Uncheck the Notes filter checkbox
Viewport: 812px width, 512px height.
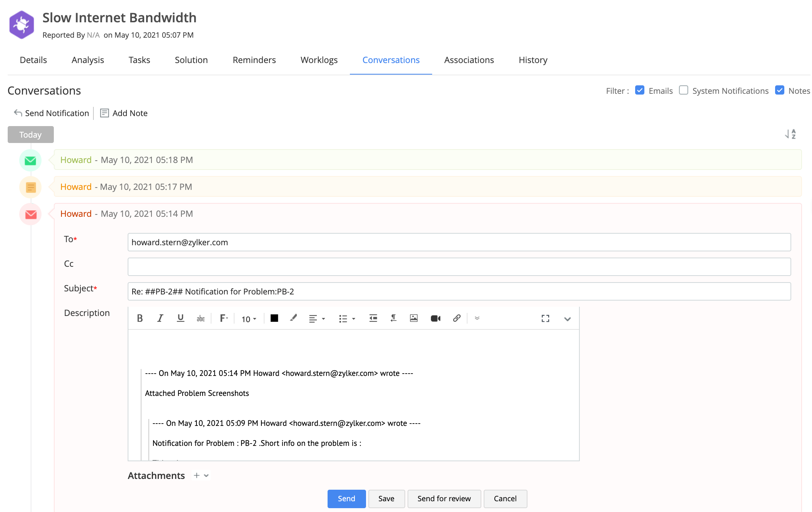pos(780,90)
